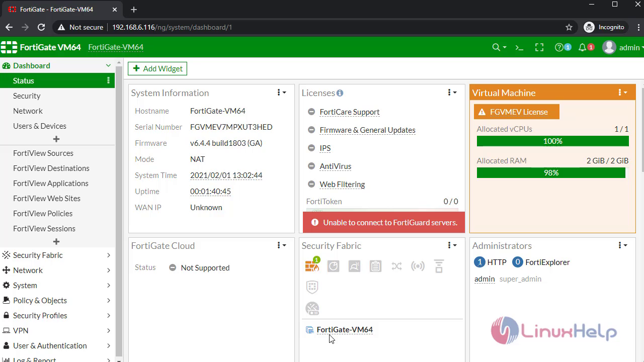
Task: Select Network dashboard under Dashboard
Action: pos(28,111)
